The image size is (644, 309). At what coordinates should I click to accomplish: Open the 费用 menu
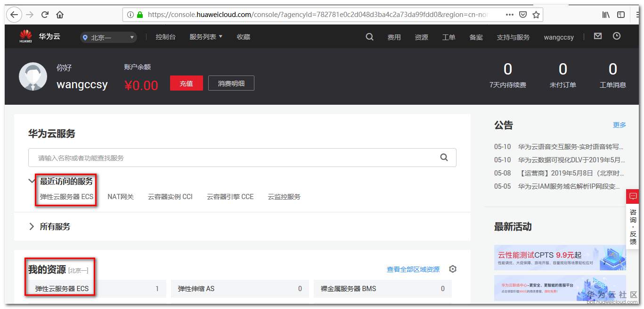point(394,37)
